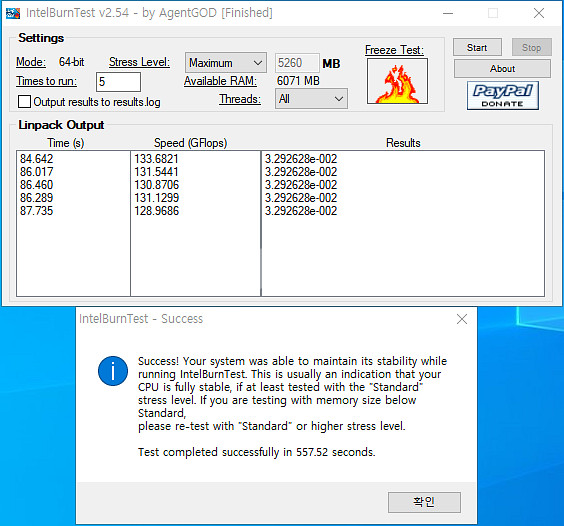Click the Stop button
This screenshot has height=526, width=564.
[531, 47]
